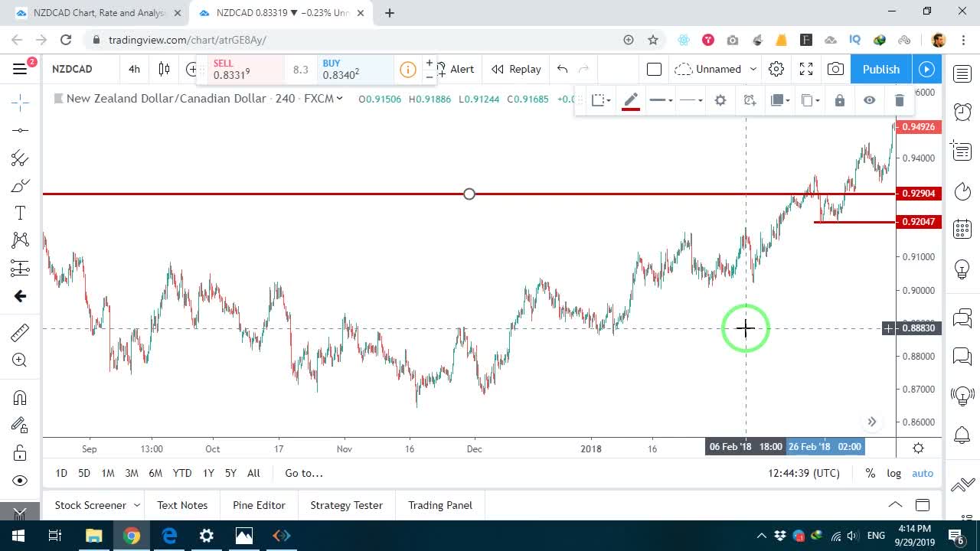Open chart properties gear in top bar

tap(776, 69)
